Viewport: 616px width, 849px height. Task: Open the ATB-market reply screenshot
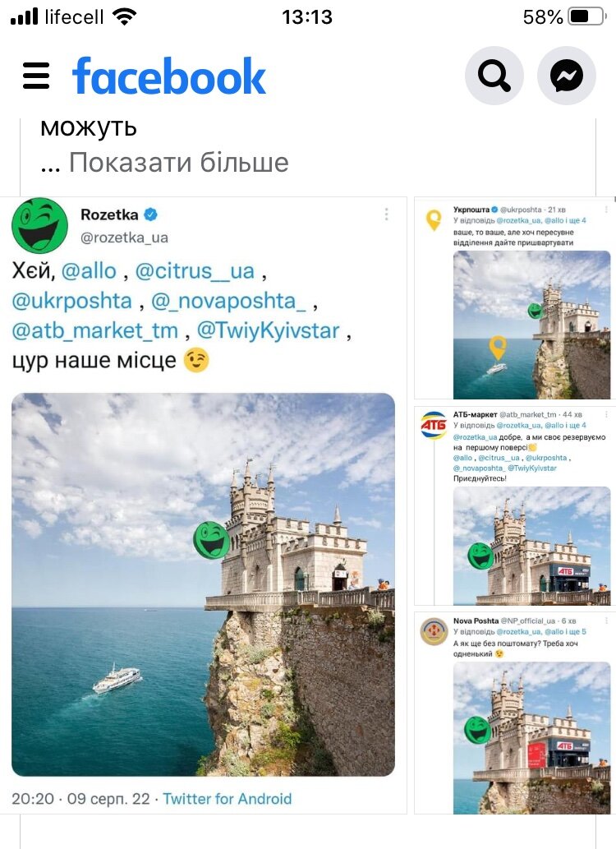pyautogui.click(x=515, y=505)
